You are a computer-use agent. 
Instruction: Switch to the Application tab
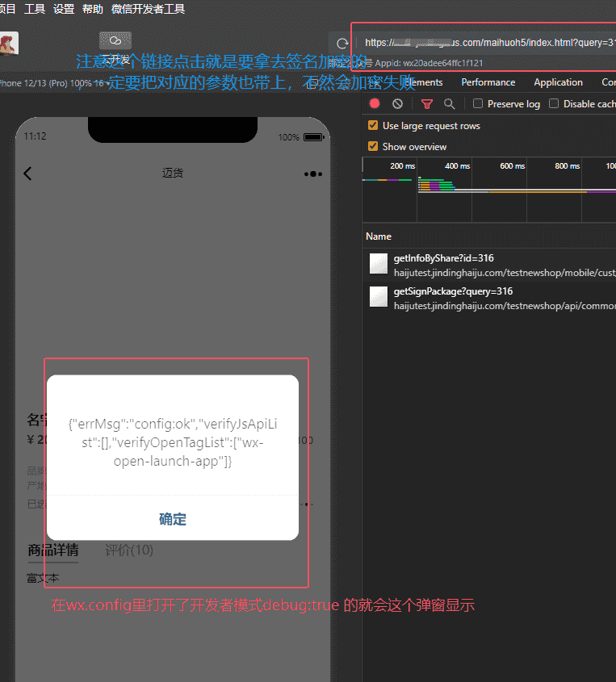558,82
